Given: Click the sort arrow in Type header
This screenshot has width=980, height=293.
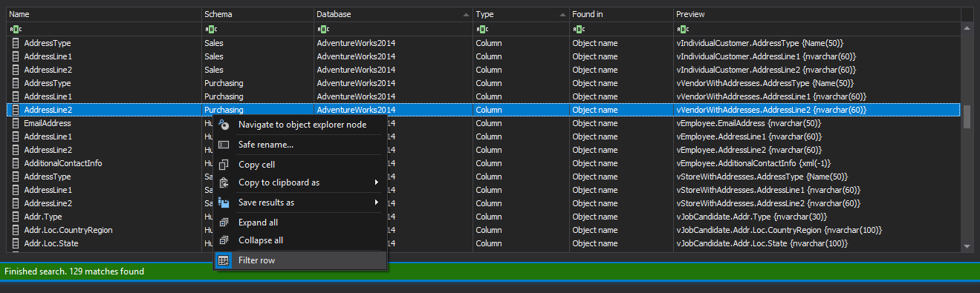Looking at the screenshot, I should pyautogui.click(x=562, y=14).
